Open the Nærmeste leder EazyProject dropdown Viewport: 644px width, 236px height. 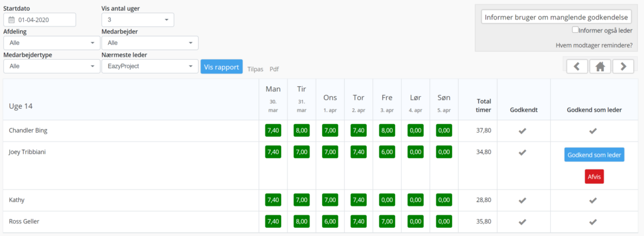tap(150, 66)
